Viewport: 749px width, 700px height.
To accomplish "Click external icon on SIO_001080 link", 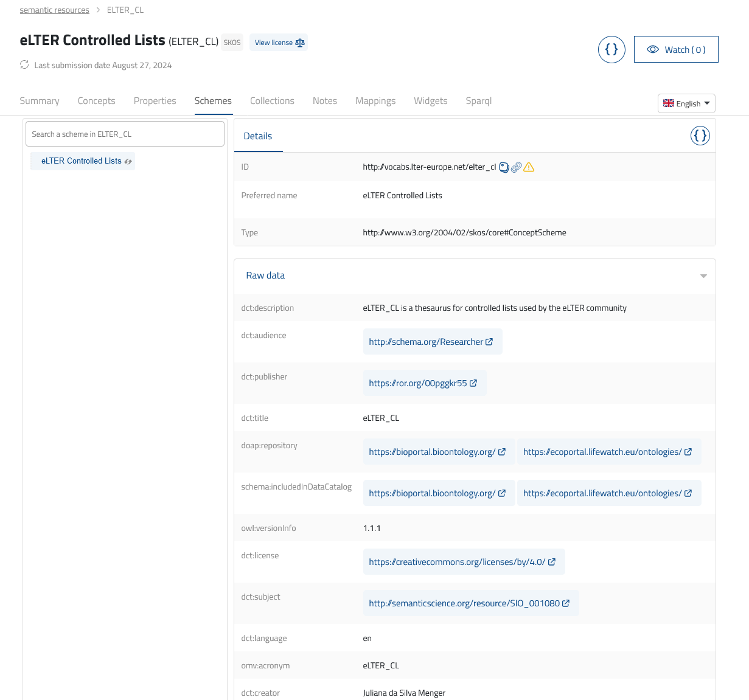I will (566, 603).
